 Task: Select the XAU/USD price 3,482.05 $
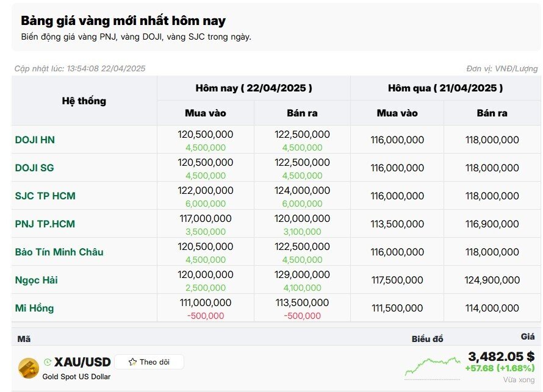tap(502, 356)
